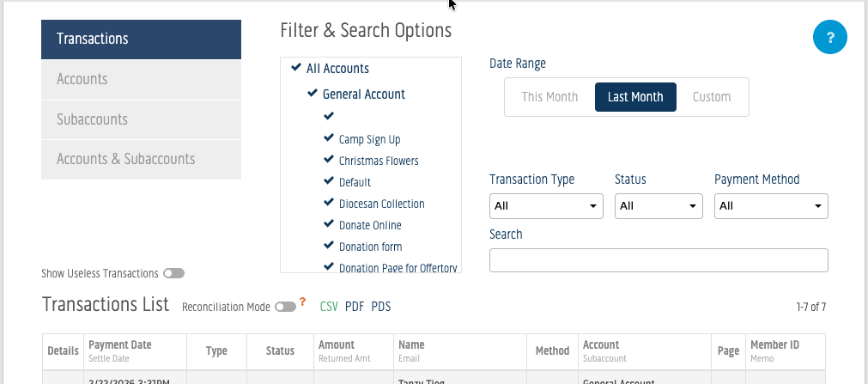This screenshot has height=384, width=868.
Task: Toggle Show Useless Transactions switch
Action: click(174, 273)
